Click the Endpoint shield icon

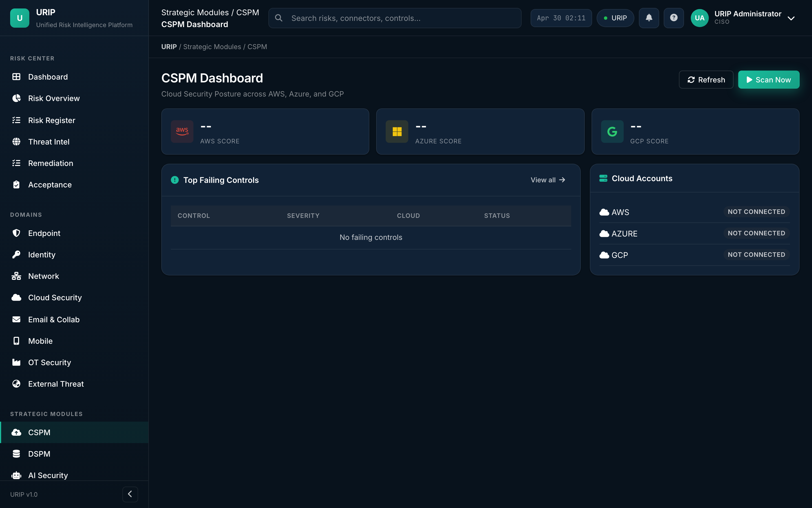point(16,233)
